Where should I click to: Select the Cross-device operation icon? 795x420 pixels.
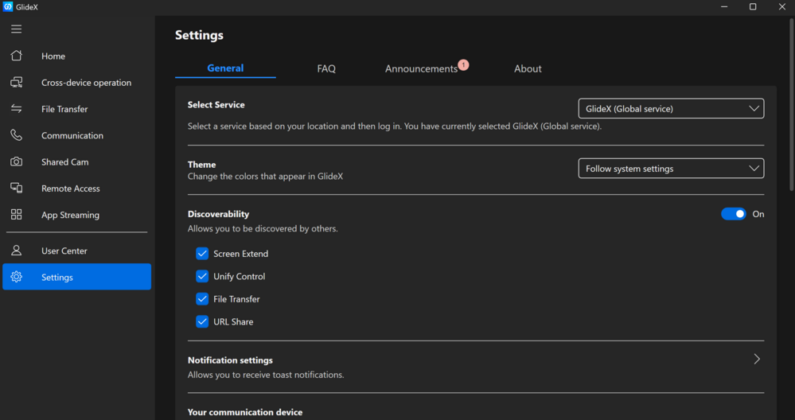click(16, 82)
